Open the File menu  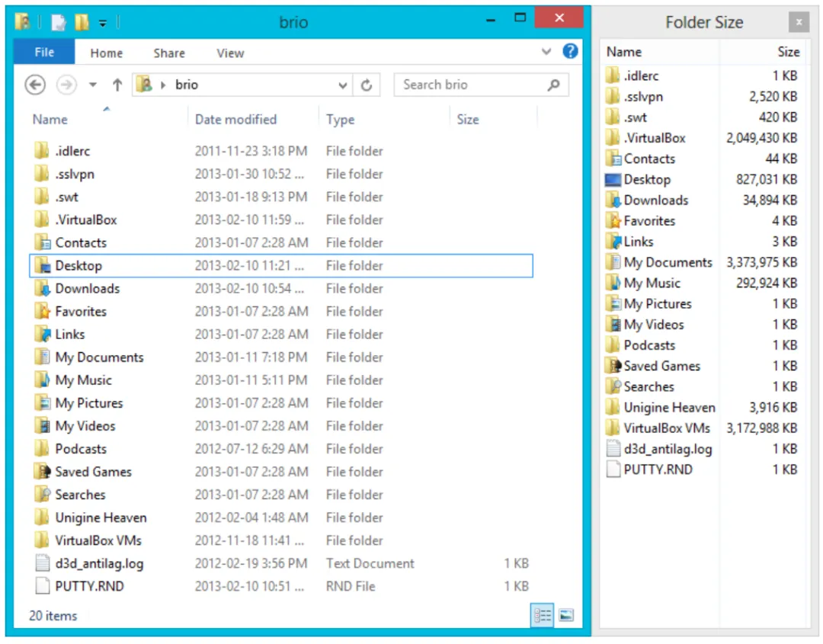tap(44, 52)
